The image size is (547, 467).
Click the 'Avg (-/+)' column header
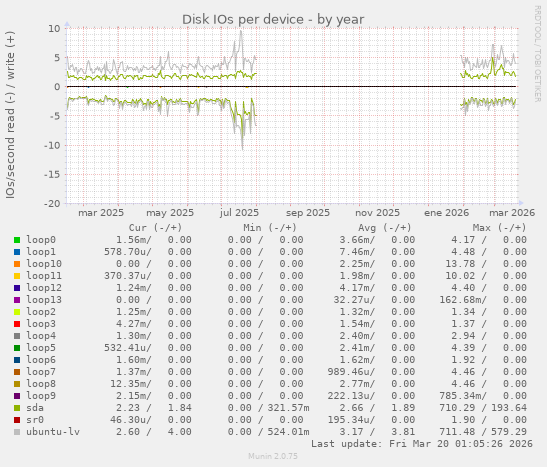point(385,228)
